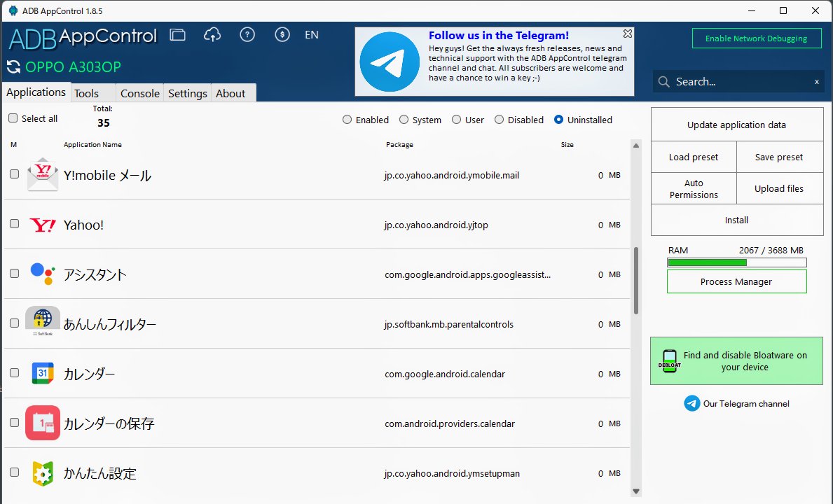Screen dimensions: 833x504
Task: Switch to the Applications tab
Action: 36,92
